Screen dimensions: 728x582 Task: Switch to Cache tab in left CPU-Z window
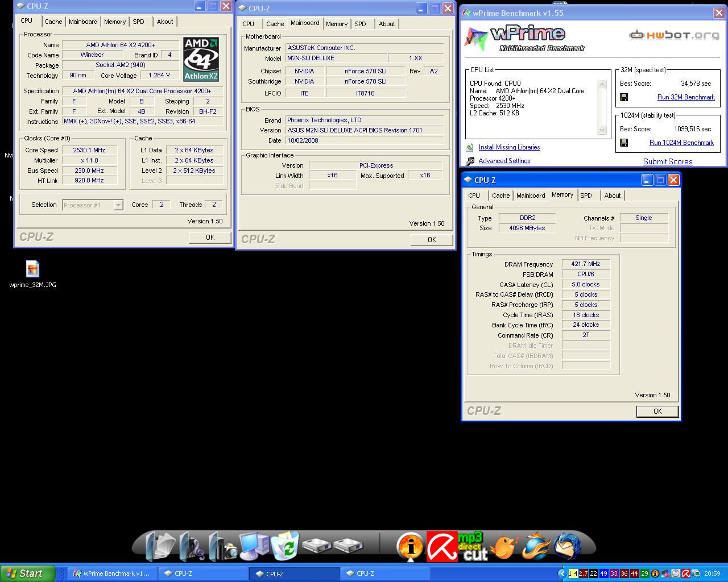point(53,22)
